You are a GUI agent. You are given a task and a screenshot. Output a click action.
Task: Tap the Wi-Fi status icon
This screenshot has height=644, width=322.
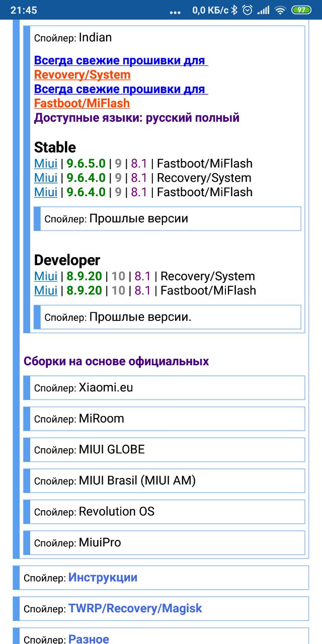pos(281,10)
